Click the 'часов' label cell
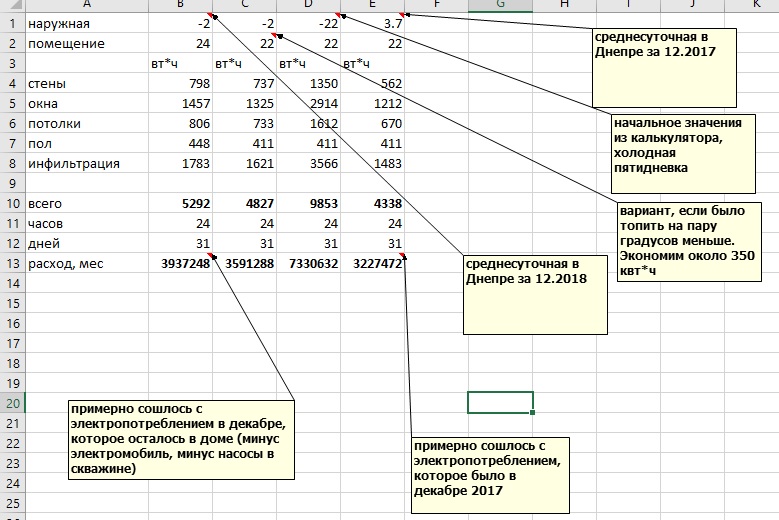Image resolution: width=779 pixels, height=520 pixels. (86, 223)
